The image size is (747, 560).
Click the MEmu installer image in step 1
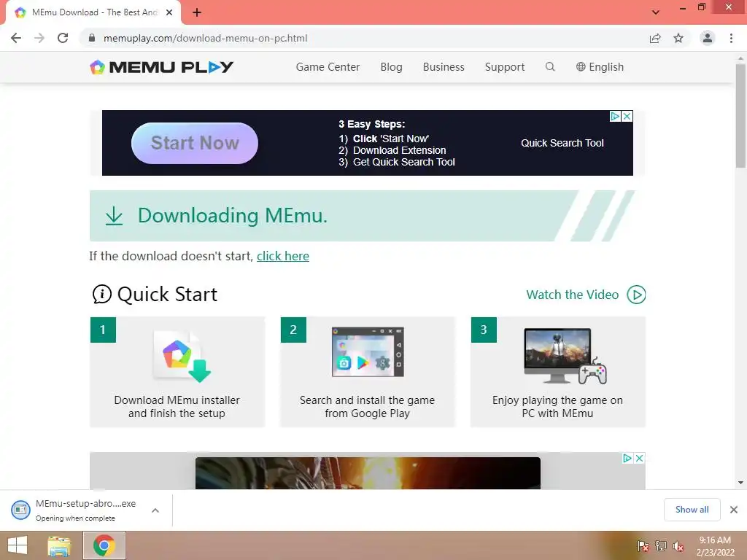pos(182,356)
